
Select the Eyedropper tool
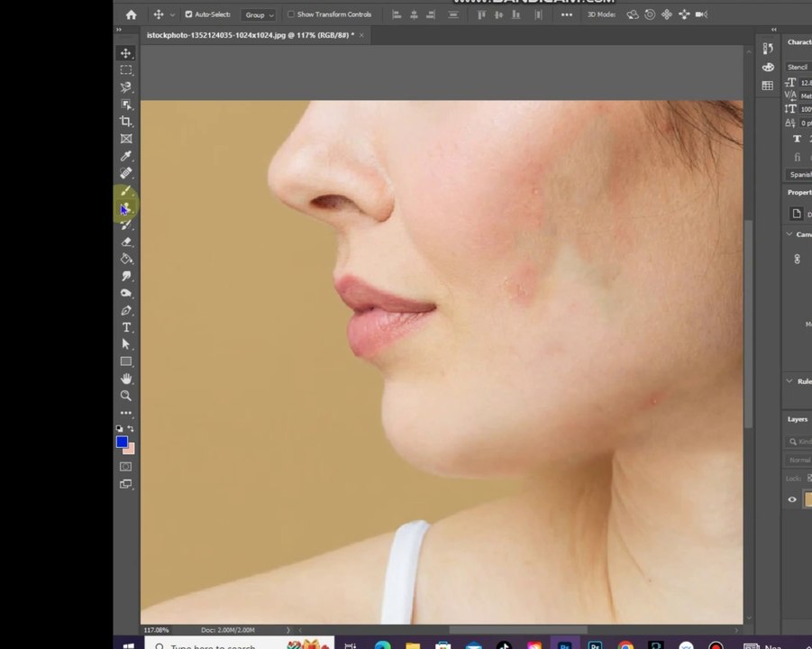[126, 156]
